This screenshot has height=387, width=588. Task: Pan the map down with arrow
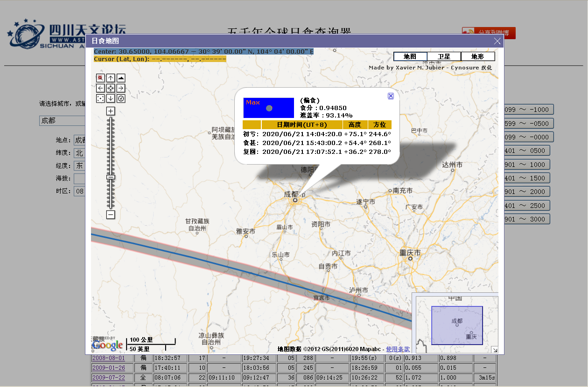pyautogui.click(x=111, y=98)
